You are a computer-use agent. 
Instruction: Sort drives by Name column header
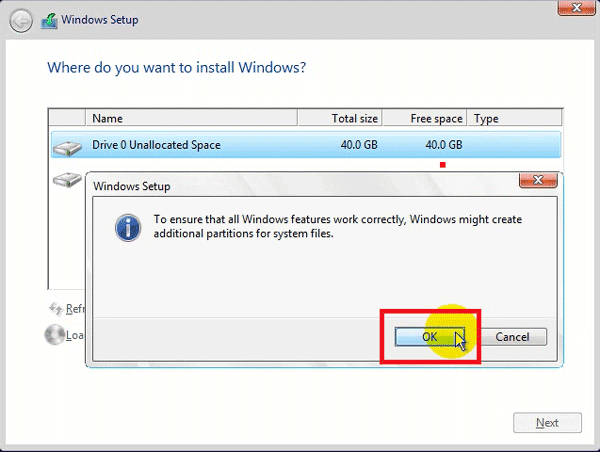point(190,118)
